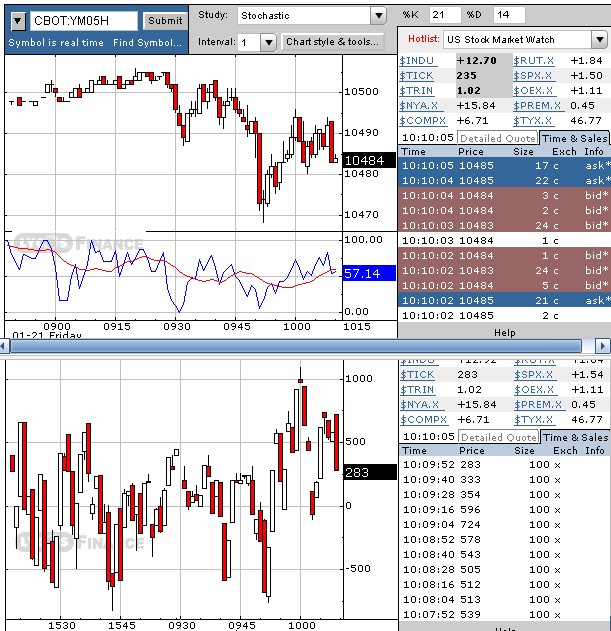This screenshot has width=611, height=631.
Task: Click the 10484 current price label on chart
Action: click(x=369, y=161)
